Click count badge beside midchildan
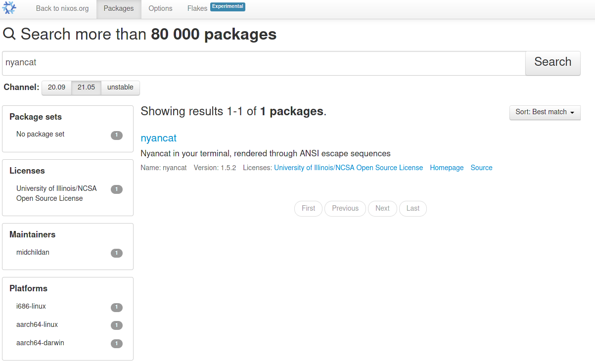Image resolution: width=595 pixels, height=364 pixels. tap(117, 253)
